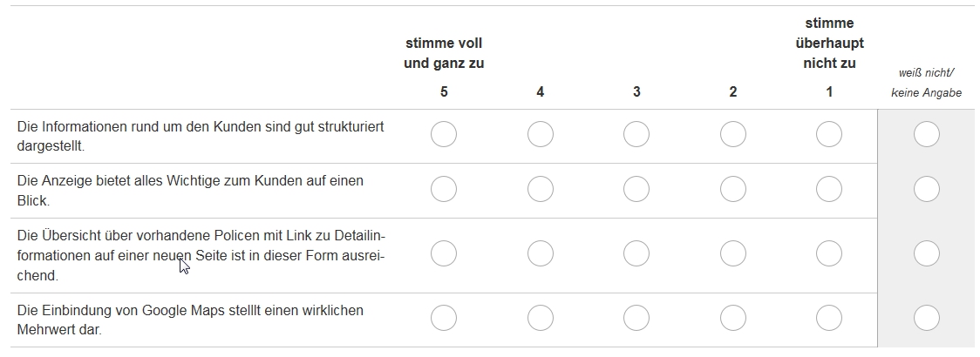Viewport: 980px width, 357px height.
Task: Choose rating 1 for Google Maps 'Mehrwert'
Action: [x=829, y=319]
